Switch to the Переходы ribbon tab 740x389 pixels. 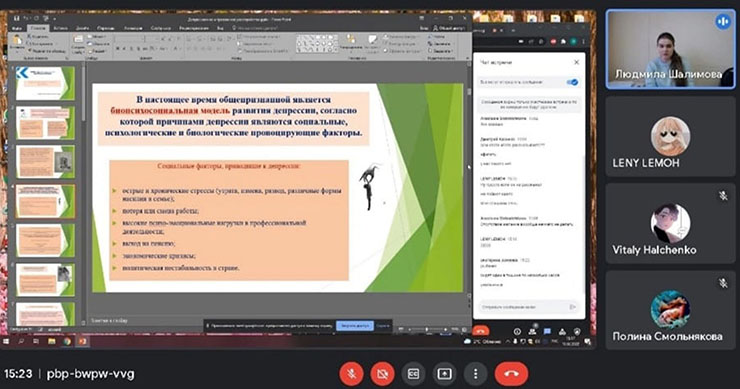(x=106, y=28)
